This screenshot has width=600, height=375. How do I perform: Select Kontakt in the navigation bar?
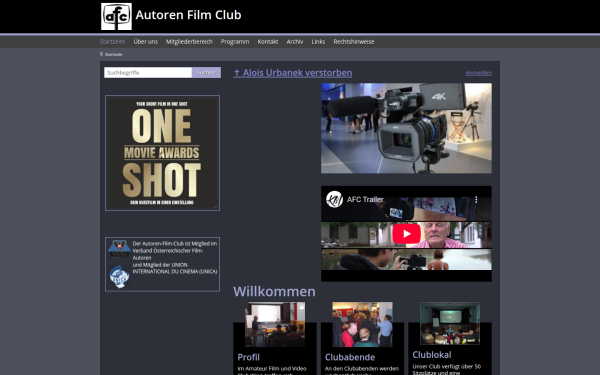pos(268,42)
